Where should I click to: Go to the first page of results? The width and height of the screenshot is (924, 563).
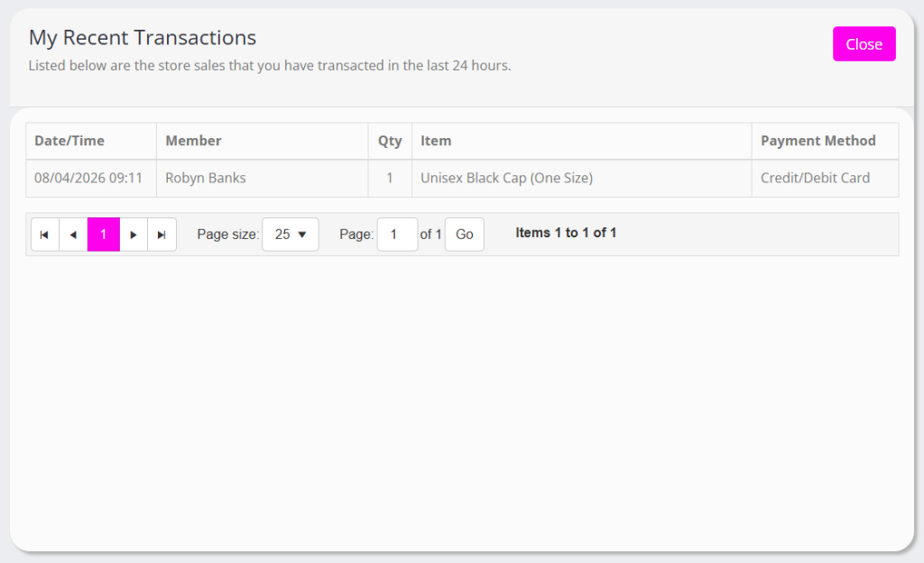point(44,235)
